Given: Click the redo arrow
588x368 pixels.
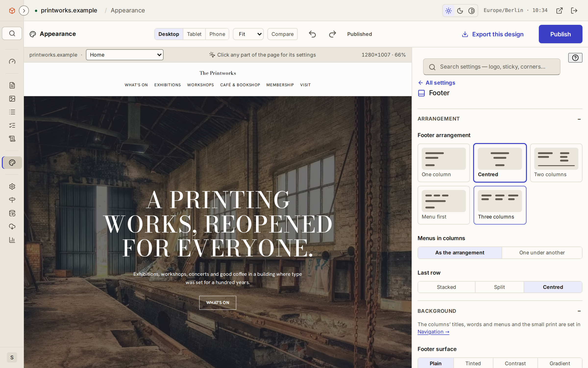Looking at the screenshot, I should click(332, 34).
